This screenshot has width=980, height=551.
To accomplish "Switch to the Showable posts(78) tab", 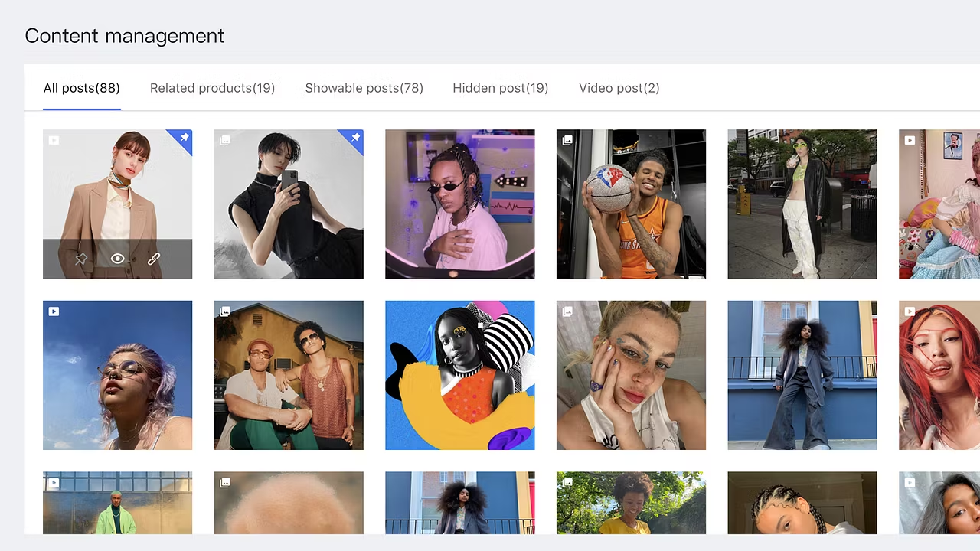I will coord(364,88).
